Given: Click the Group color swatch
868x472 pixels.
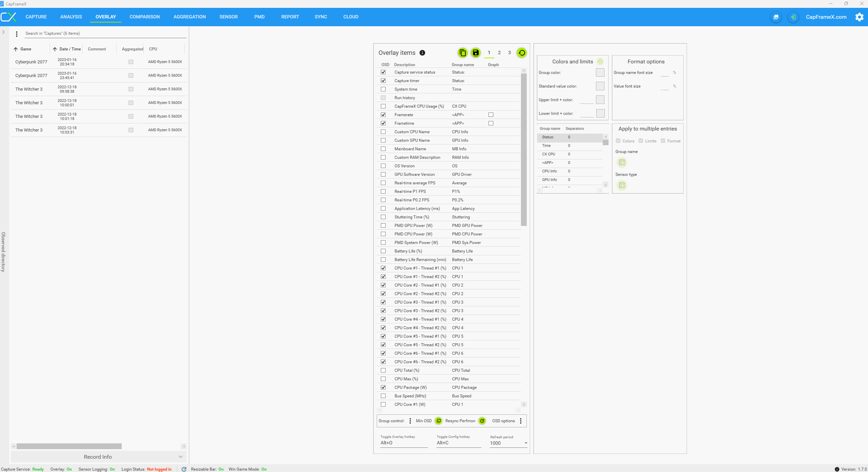Looking at the screenshot, I should 600,73.
